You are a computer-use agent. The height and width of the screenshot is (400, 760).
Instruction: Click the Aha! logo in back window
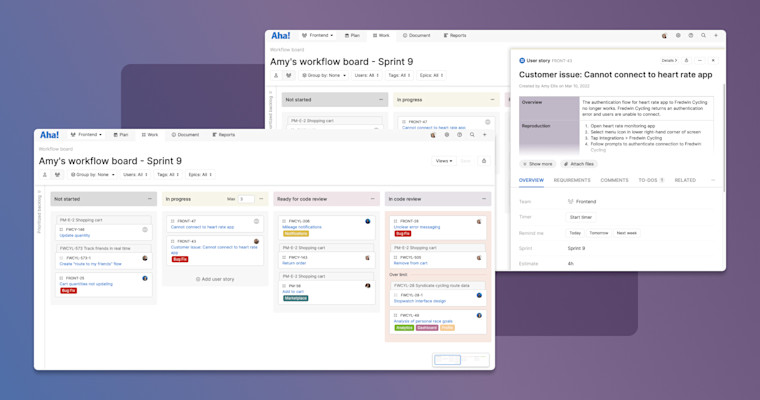(x=280, y=35)
